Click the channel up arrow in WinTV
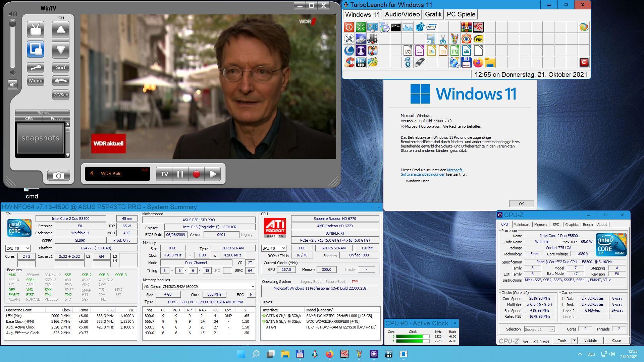Image resolution: width=644 pixels, height=362 pixels. [61, 30]
